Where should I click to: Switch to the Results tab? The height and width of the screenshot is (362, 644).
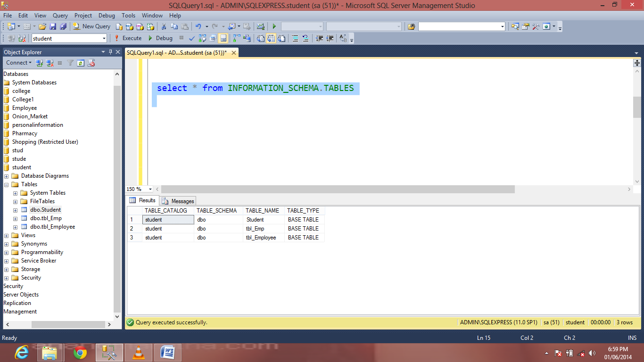142,200
